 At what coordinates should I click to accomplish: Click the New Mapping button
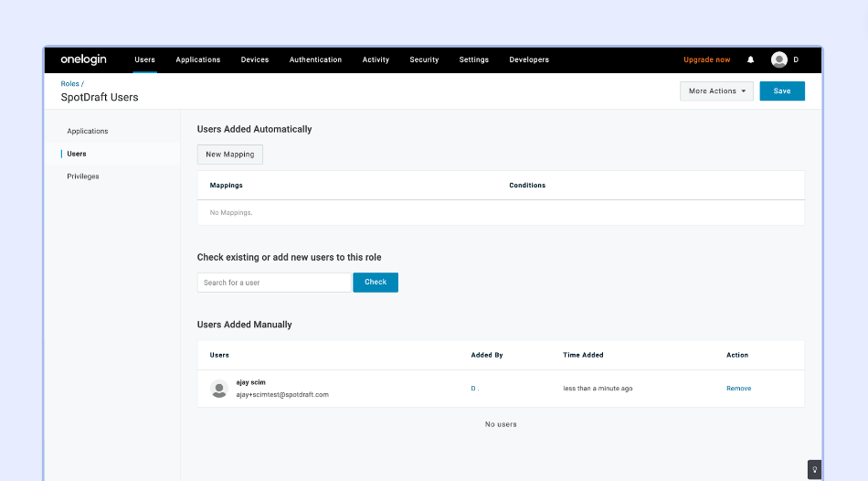[230, 155]
